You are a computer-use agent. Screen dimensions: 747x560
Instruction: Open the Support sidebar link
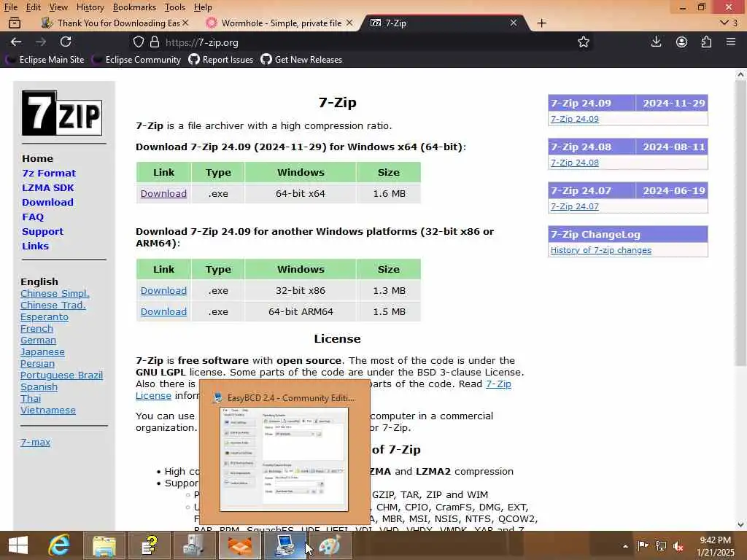tap(42, 231)
